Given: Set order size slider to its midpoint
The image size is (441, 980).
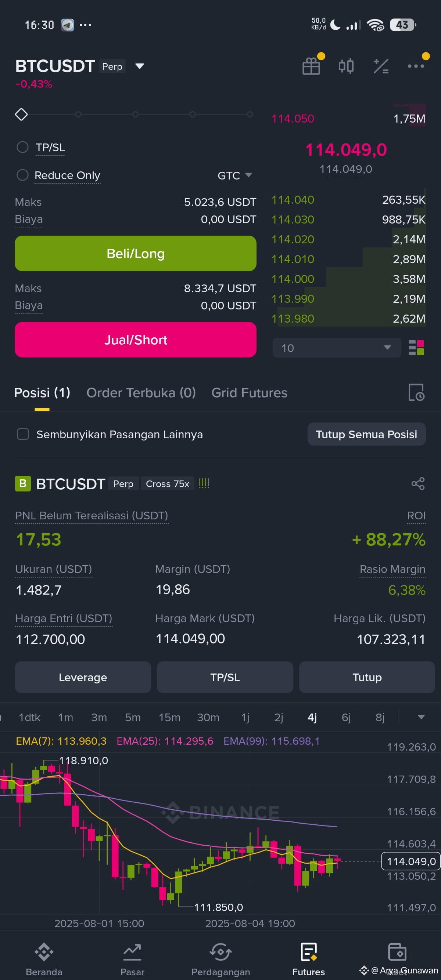Looking at the screenshot, I should 136,114.
